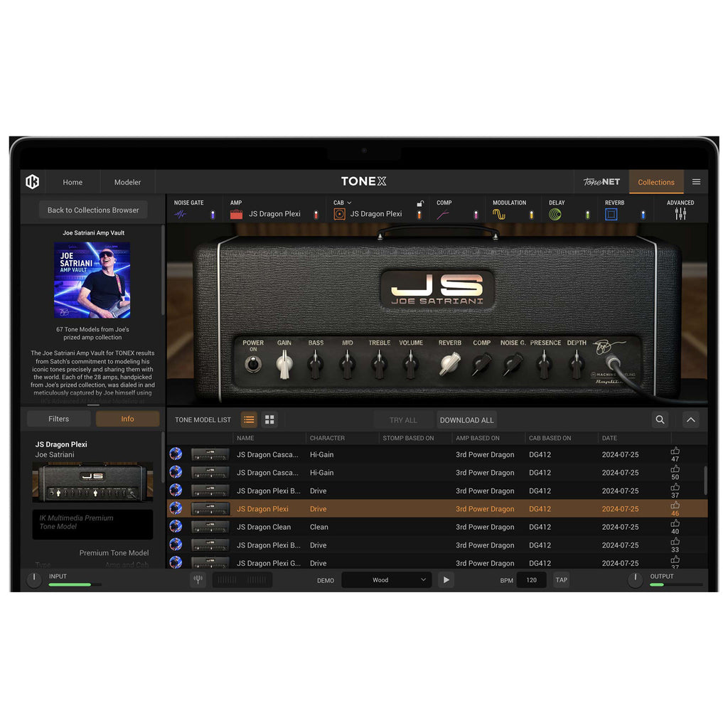This screenshot has height=728, width=728.
Task: Click the BPM value field
Action: pos(531,580)
